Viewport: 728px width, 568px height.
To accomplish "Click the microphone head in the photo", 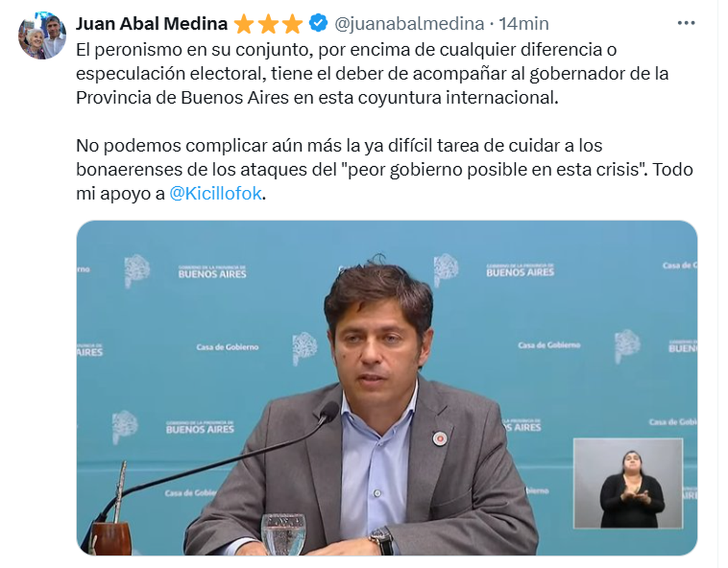I will tap(329, 413).
